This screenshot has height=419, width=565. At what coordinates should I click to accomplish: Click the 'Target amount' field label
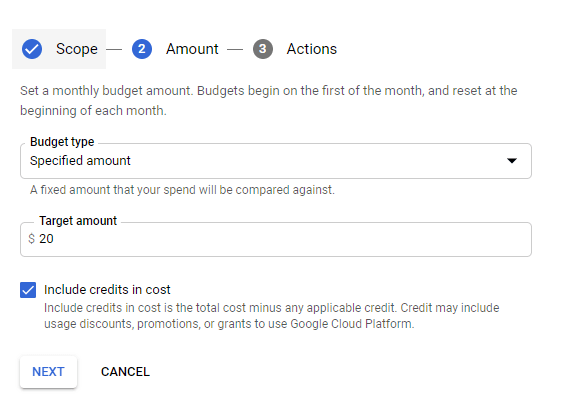[78, 220]
